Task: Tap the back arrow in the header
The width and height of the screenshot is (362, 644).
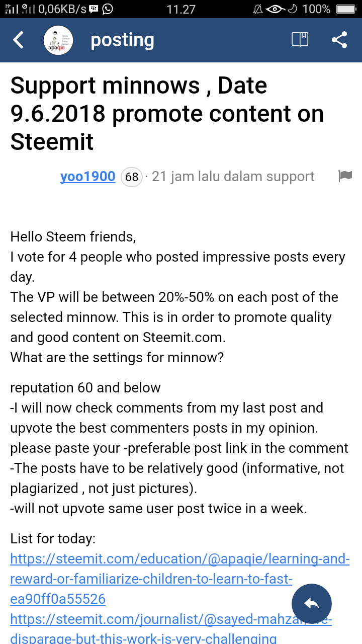Action: tap(19, 40)
